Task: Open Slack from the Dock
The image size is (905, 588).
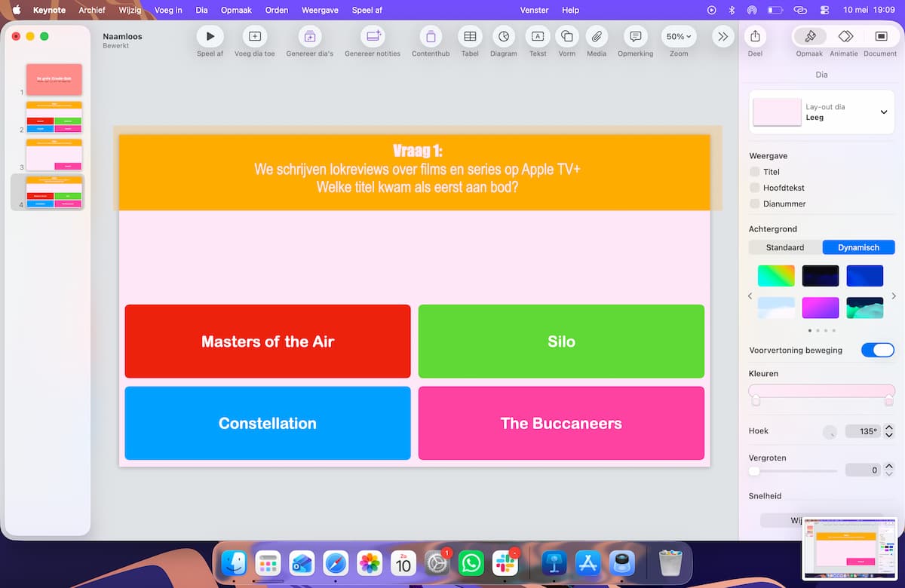Action: pyautogui.click(x=505, y=563)
